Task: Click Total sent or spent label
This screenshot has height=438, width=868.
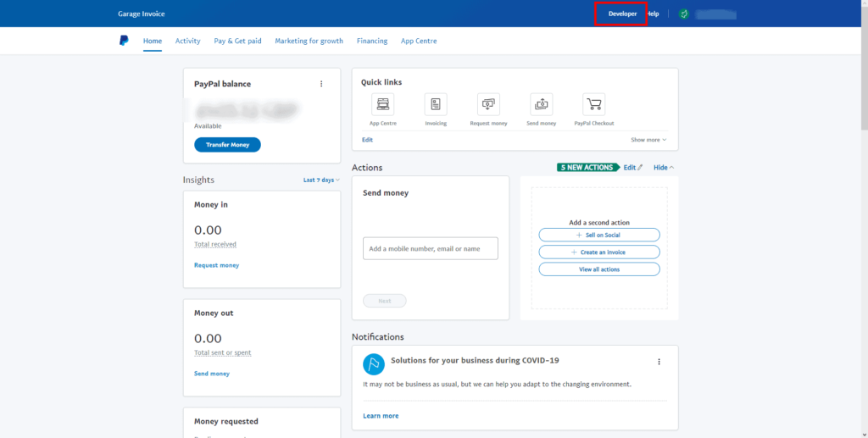Action: (x=223, y=352)
